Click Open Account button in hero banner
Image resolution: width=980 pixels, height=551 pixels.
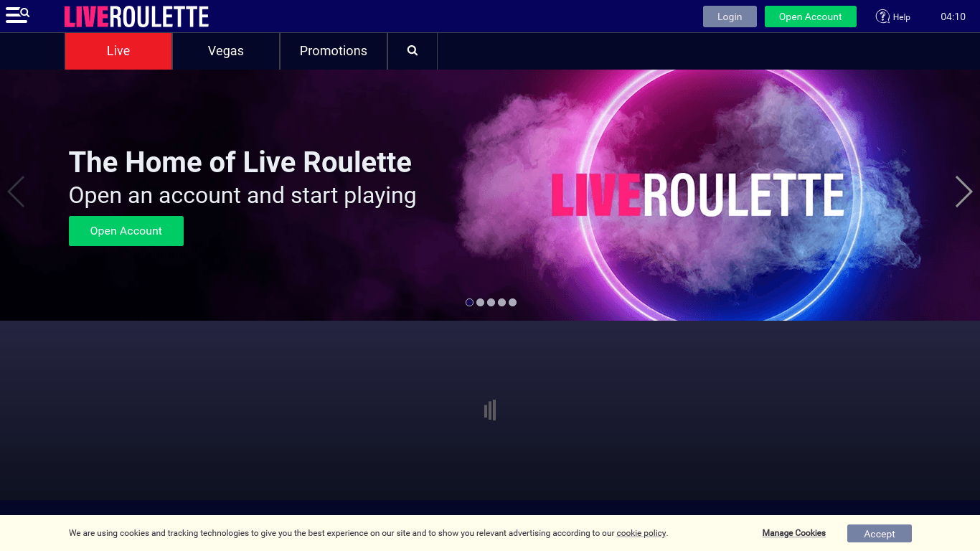tap(126, 231)
